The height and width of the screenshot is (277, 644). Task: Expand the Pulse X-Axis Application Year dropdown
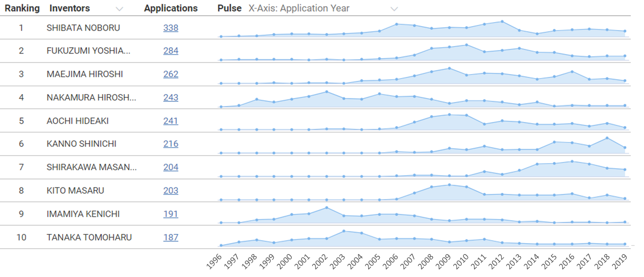click(394, 9)
